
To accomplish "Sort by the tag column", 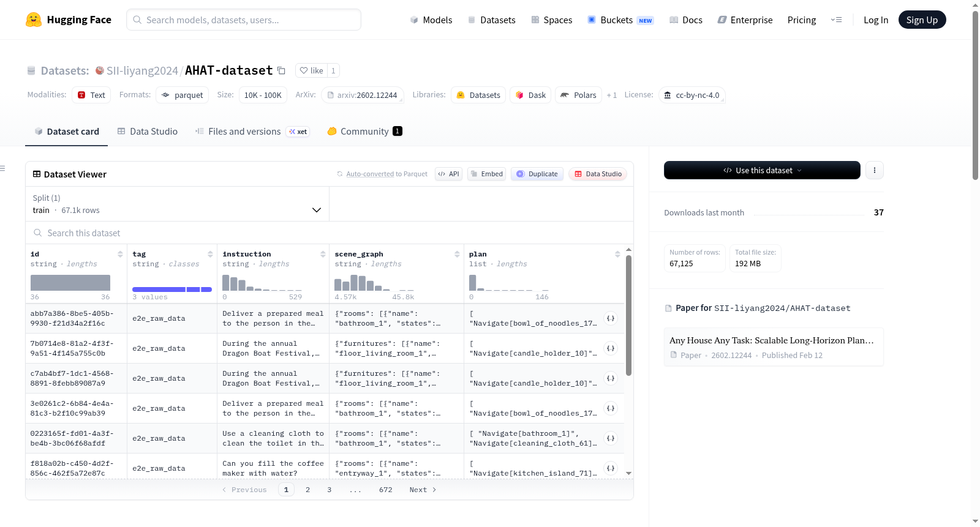I will pyautogui.click(x=210, y=254).
